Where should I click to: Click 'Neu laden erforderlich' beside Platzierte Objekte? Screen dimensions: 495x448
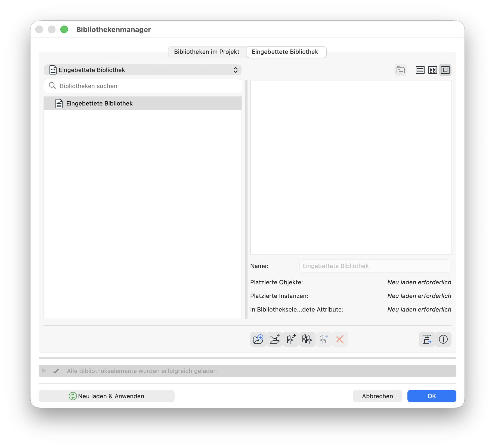pyautogui.click(x=419, y=282)
